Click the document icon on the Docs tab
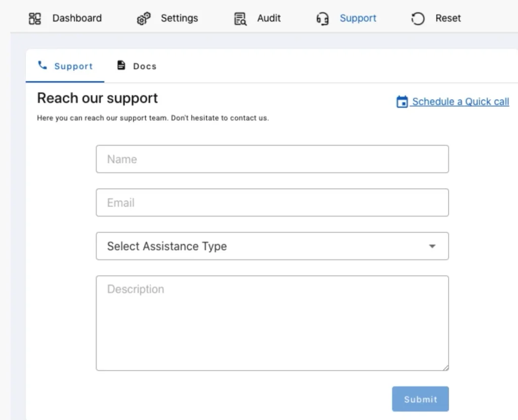The width and height of the screenshot is (518, 420). point(121,65)
